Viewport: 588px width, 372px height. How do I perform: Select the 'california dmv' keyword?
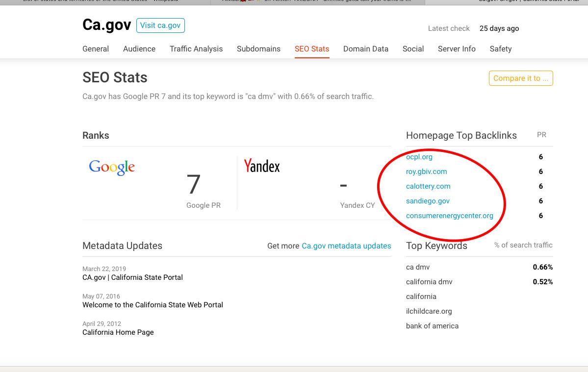430,282
